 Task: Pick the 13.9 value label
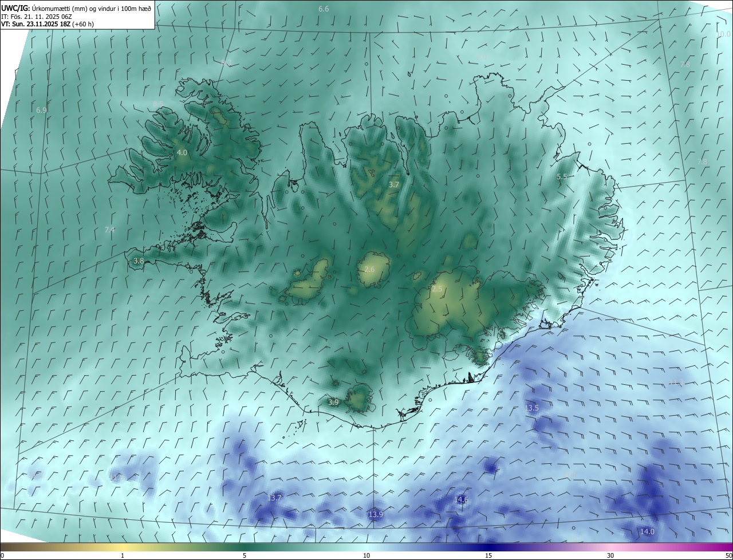[376, 515]
